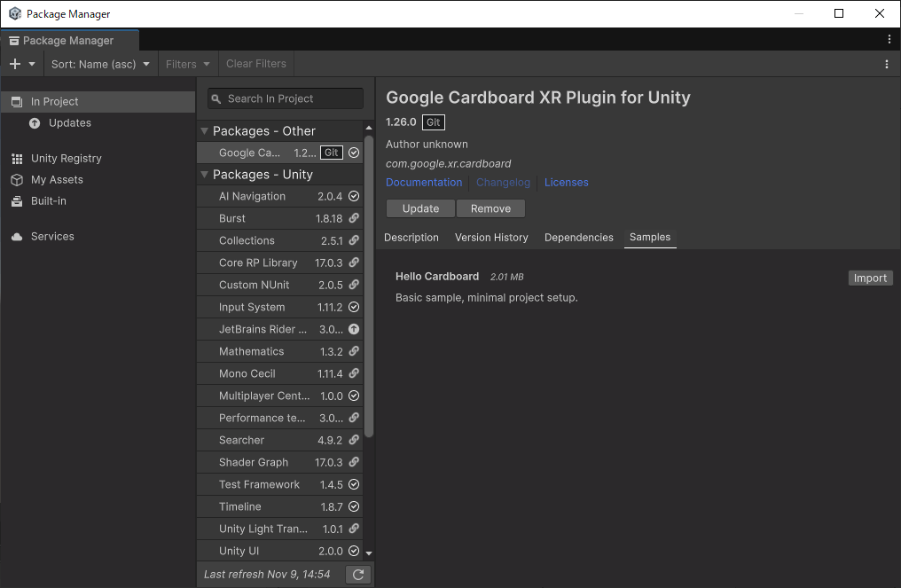Click scroll up arrow of package list
Screen dimensions: 901x588
(x=369, y=128)
